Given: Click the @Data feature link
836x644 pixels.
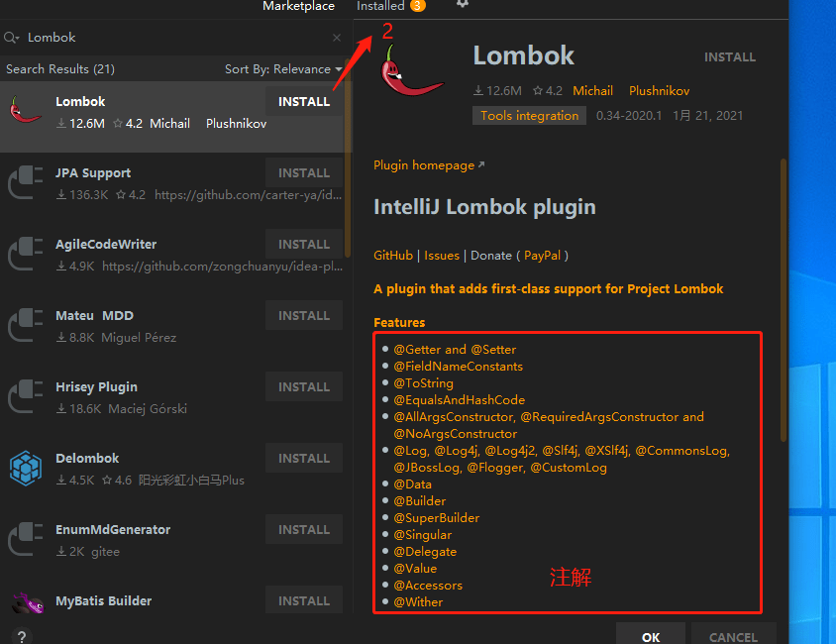Looking at the screenshot, I should 412,484.
